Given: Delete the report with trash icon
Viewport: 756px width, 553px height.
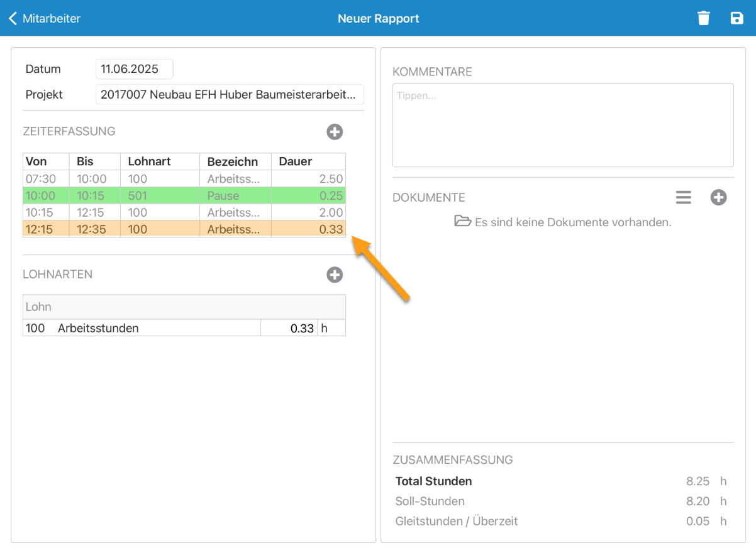Looking at the screenshot, I should tap(704, 18).
